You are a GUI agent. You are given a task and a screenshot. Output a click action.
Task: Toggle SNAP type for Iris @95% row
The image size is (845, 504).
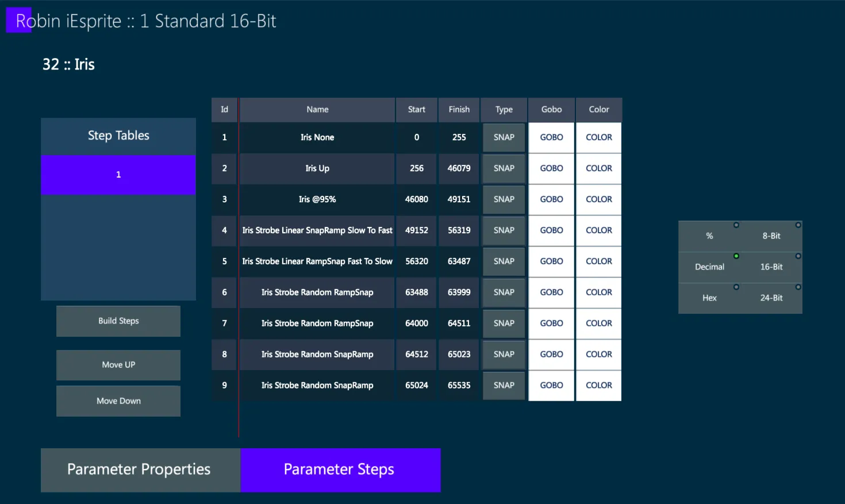(x=504, y=199)
